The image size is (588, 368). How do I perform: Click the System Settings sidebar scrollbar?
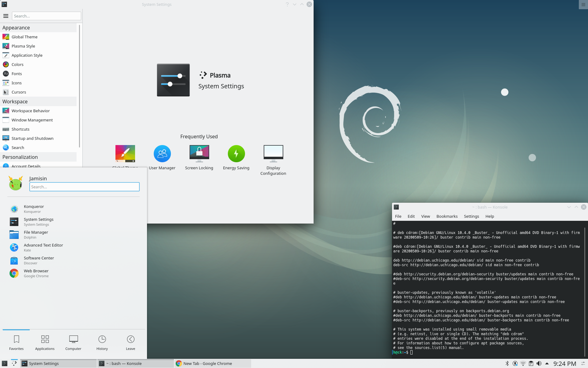(x=80, y=86)
